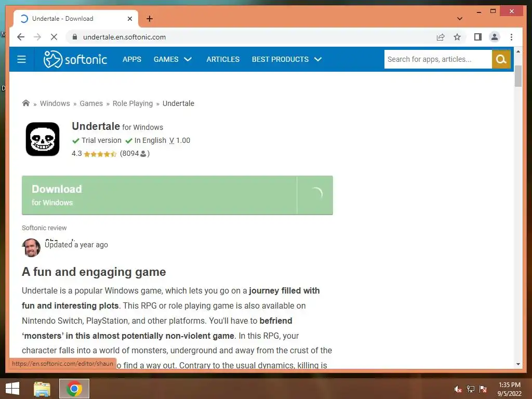Image resolution: width=532 pixels, height=399 pixels.
Task: Click the muted speaker tray icon
Action: coord(458,389)
